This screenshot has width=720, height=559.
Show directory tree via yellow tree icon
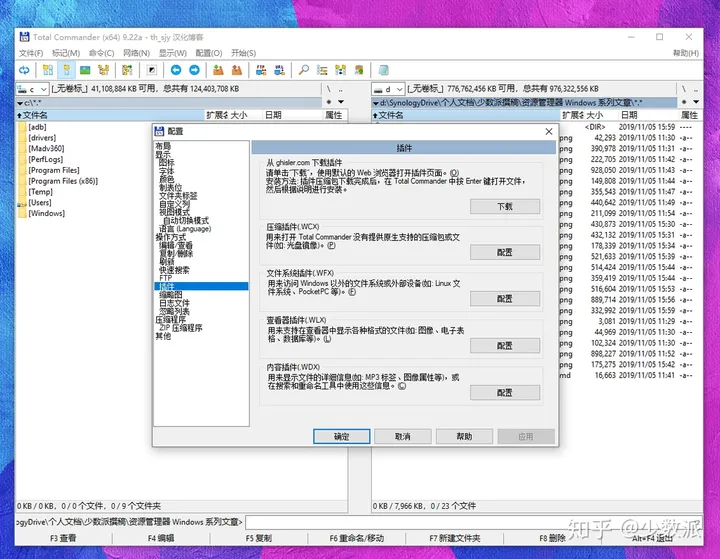coord(104,70)
